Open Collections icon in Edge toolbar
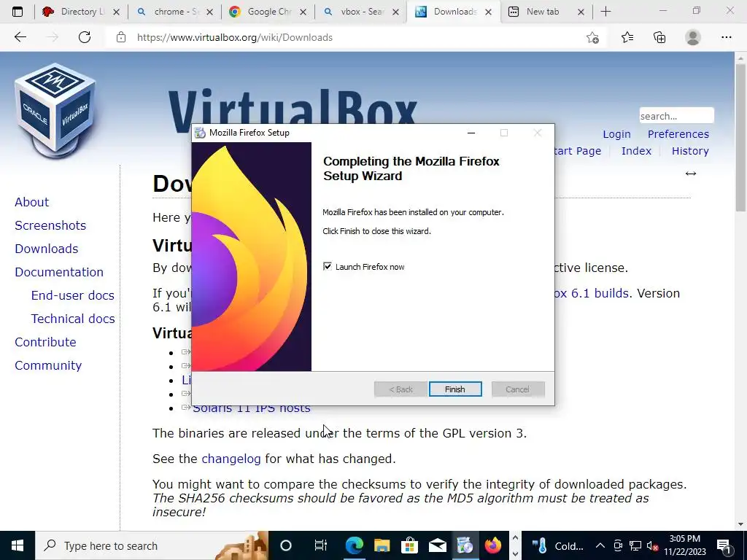The height and width of the screenshot is (560, 747). coord(659,37)
